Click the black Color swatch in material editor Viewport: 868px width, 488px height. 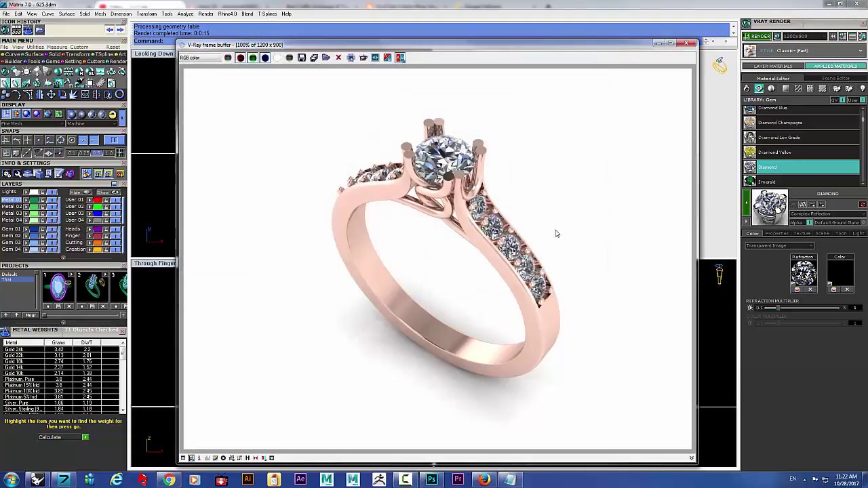840,273
